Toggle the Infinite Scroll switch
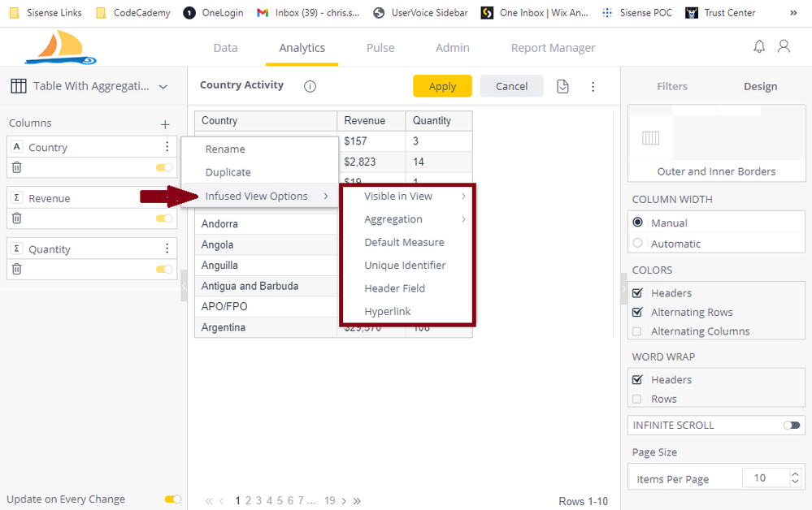 point(791,425)
